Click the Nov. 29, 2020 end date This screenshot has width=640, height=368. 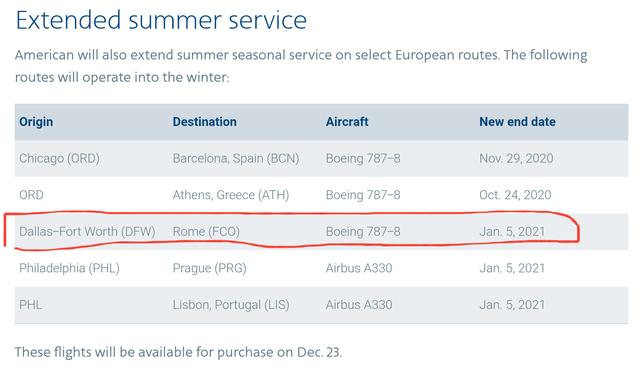click(x=516, y=158)
